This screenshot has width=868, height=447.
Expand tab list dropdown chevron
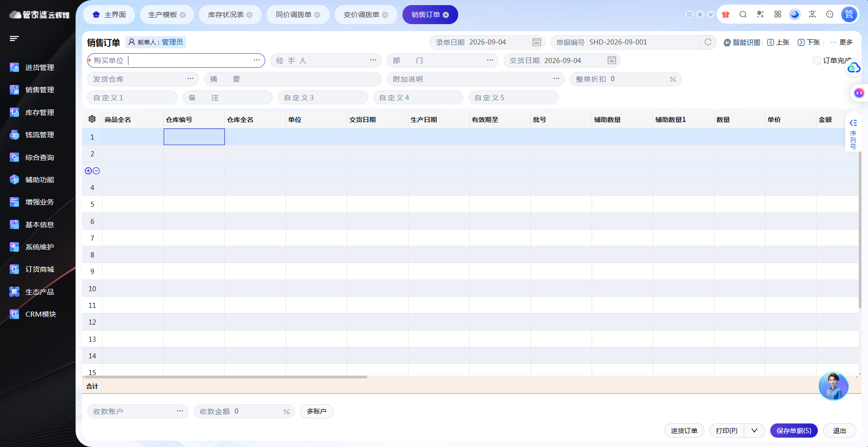(x=710, y=14)
